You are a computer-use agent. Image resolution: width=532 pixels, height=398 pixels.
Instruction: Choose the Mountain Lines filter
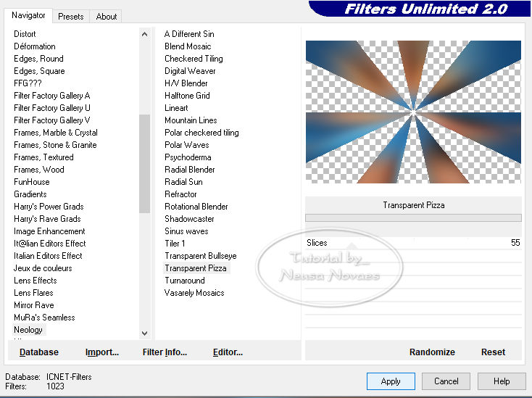click(191, 120)
